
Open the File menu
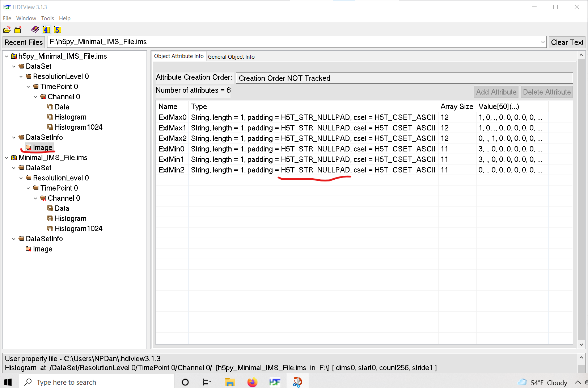click(x=7, y=18)
